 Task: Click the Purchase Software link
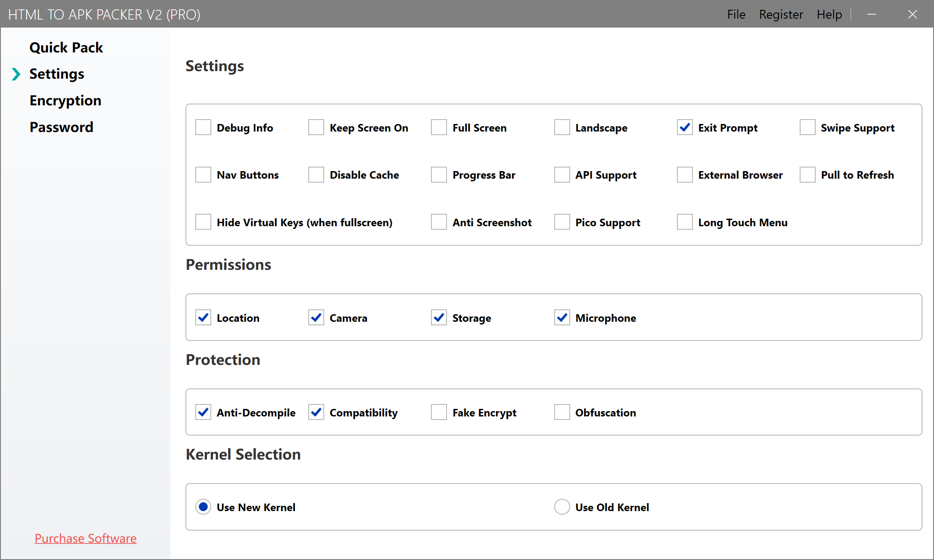tap(85, 538)
